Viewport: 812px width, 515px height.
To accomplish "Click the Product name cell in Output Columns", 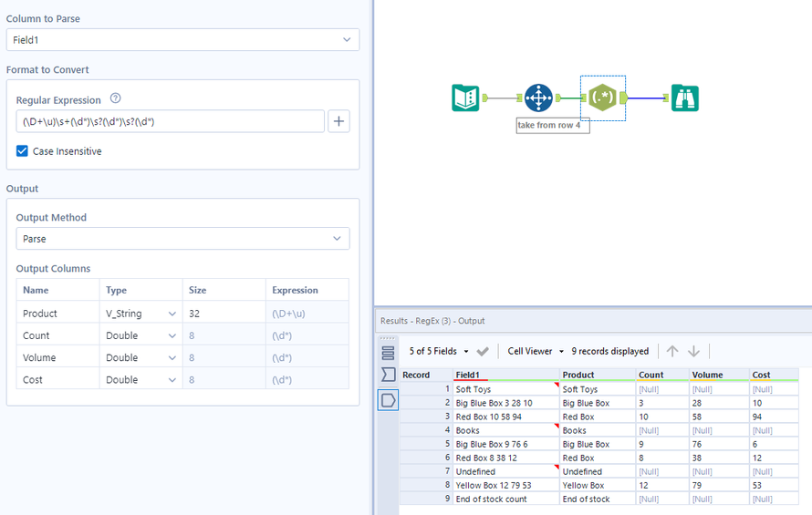I will click(x=58, y=314).
